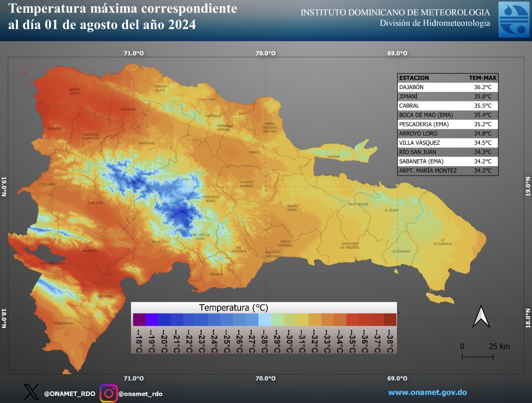Select the purple 18°C legend swatch
532x403 pixels.
click(139, 320)
